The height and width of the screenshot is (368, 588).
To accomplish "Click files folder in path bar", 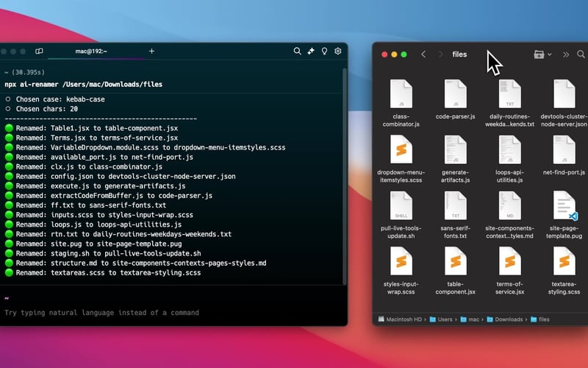I will pyautogui.click(x=540, y=319).
